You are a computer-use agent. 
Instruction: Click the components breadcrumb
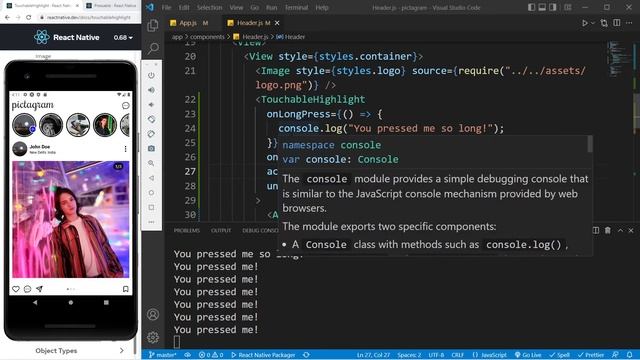[207, 37]
